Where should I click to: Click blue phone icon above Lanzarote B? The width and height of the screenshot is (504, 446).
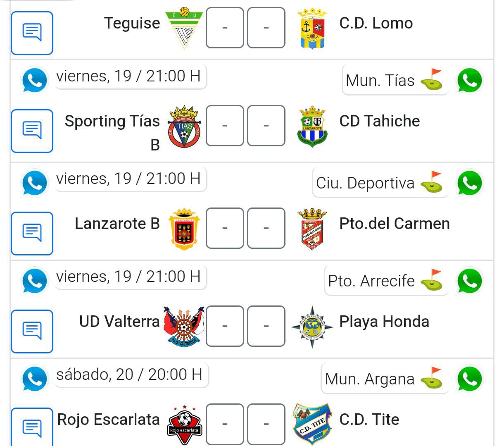point(35,183)
